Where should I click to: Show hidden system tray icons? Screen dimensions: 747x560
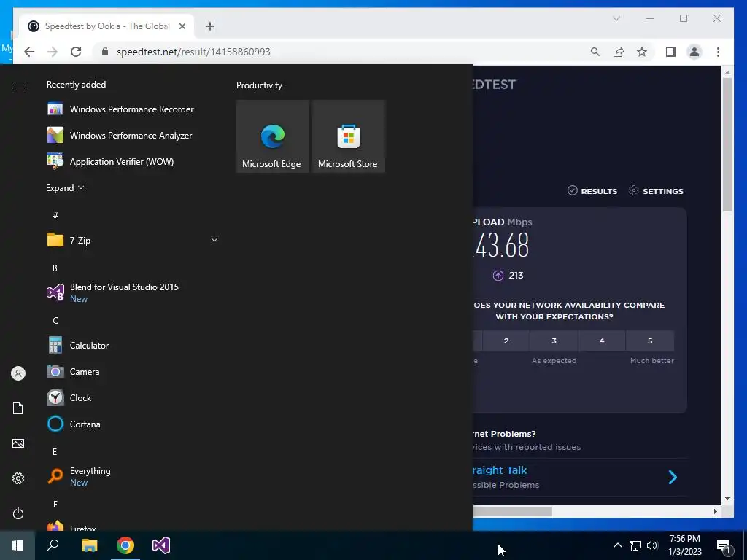[x=617, y=545]
